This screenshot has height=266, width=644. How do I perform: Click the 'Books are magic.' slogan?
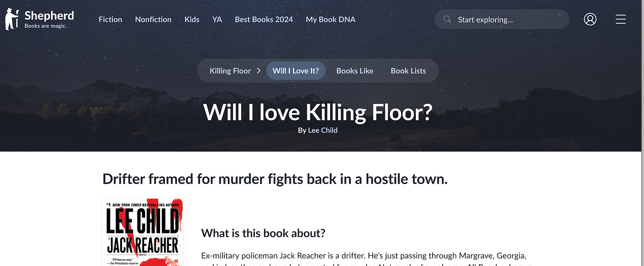pyautogui.click(x=46, y=26)
